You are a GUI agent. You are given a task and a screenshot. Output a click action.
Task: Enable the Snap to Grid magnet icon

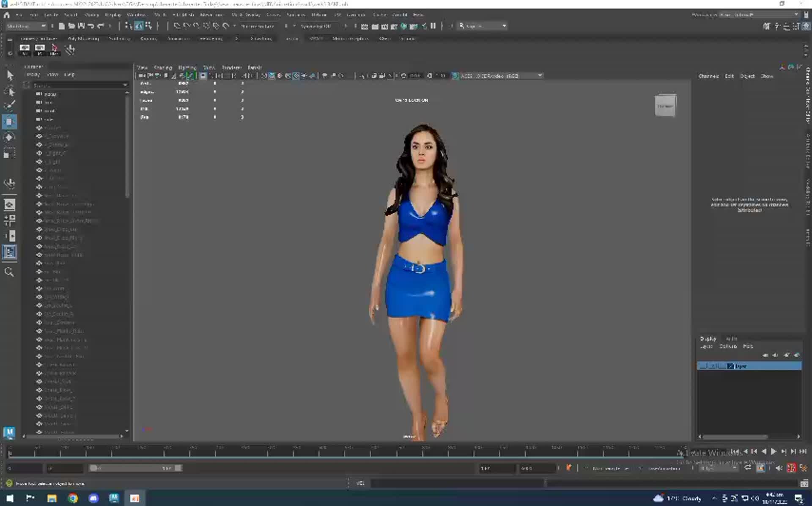point(177,26)
